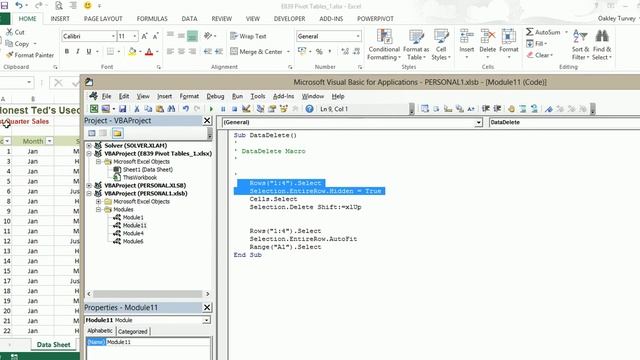640x360 pixels.
Task: Click the Cut scissors icon in VBA toolbar
Action: point(137,109)
